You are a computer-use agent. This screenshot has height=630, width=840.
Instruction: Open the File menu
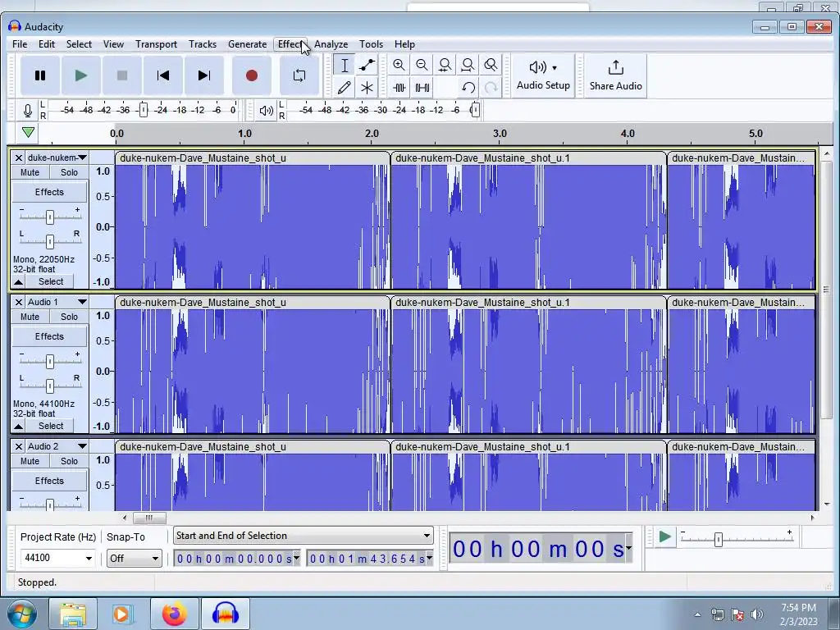(x=20, y=44)
